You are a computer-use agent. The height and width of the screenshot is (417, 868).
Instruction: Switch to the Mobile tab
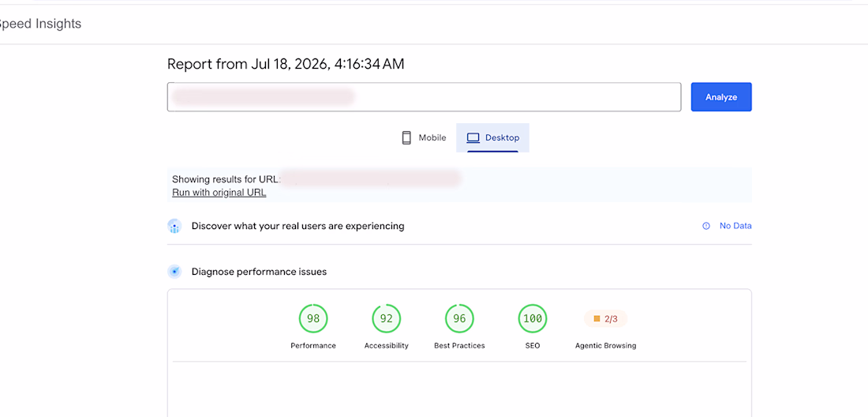point(424,138)
